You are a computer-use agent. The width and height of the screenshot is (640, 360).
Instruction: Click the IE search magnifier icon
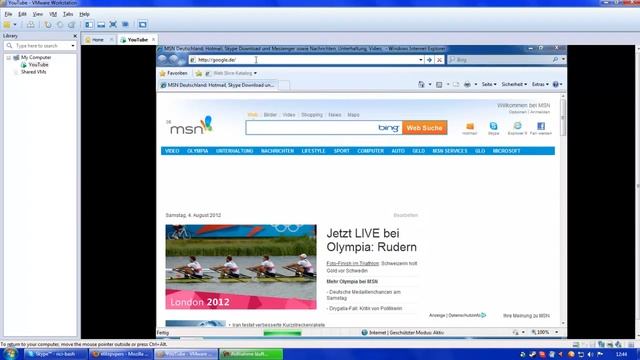click(x=555, y=60)
